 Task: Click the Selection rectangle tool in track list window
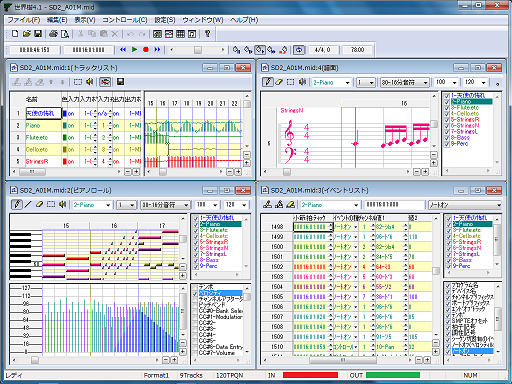coord(78,82)
